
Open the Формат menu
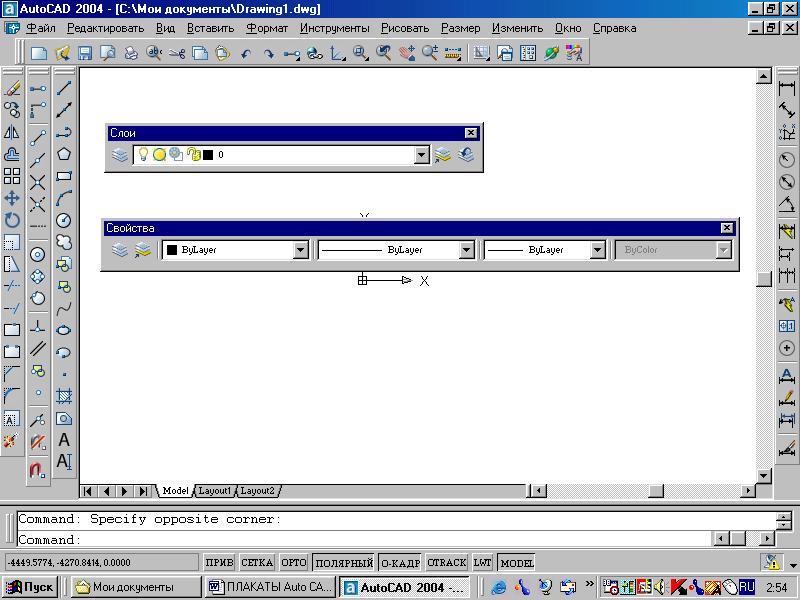pyautogui.click(x=267, y=28)
